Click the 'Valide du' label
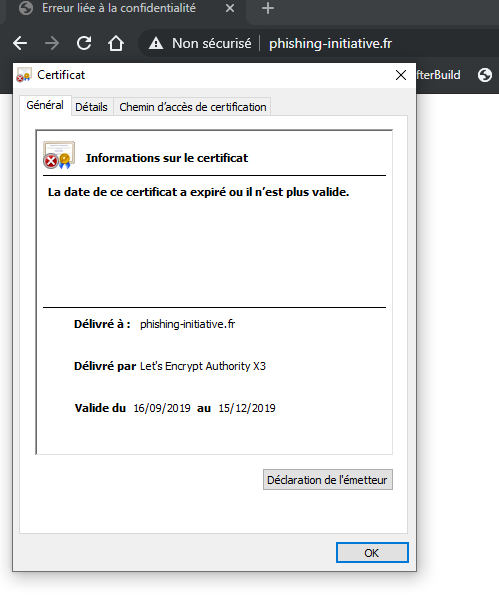Image resolution: width=499 pixels, height=595 pixels. point(100,408)
